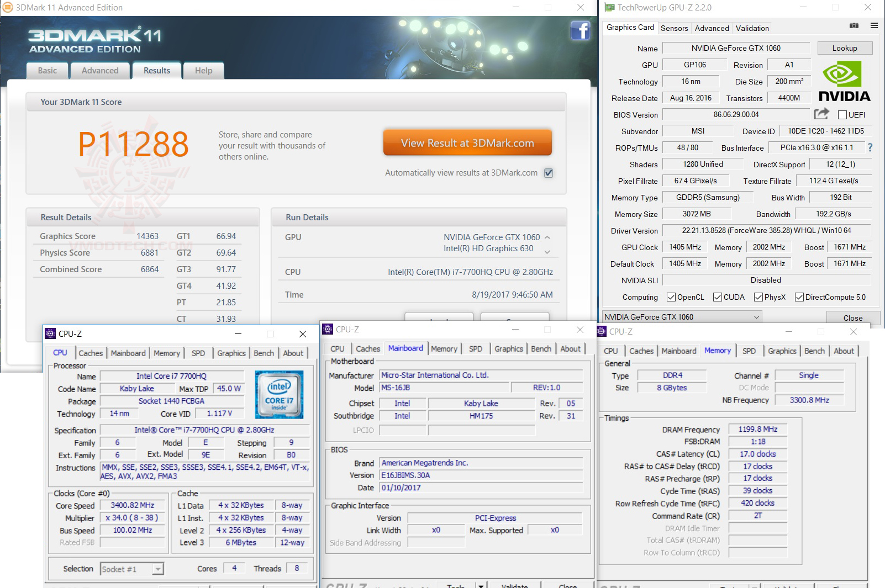Click the down arrow of the 3DMark GPU list
885x588 pixels.
click(x=547, y=252)
